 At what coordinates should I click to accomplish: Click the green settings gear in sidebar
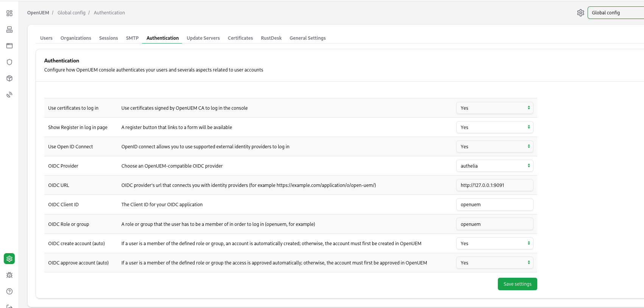[9, 259]
